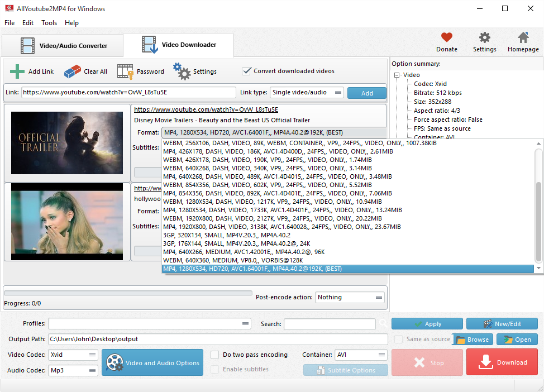Viewport: 544px width, 392px height.
Task: Click the green Add Link plus icon
Action: click(17, 71)
